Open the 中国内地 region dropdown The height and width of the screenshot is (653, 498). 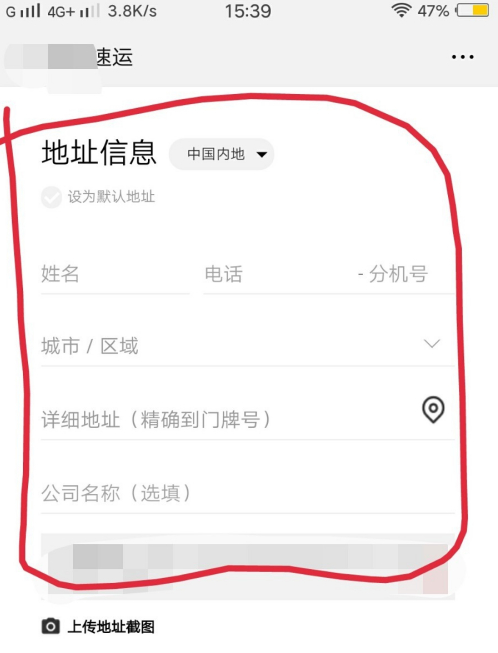click(x=221, y=154)
